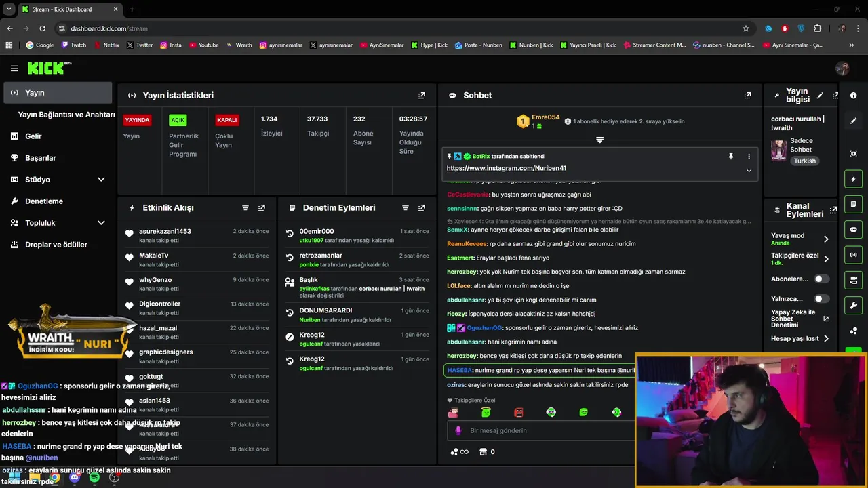
Task: Open the Yavaş mod options arrow
Action: click(826, 239)
